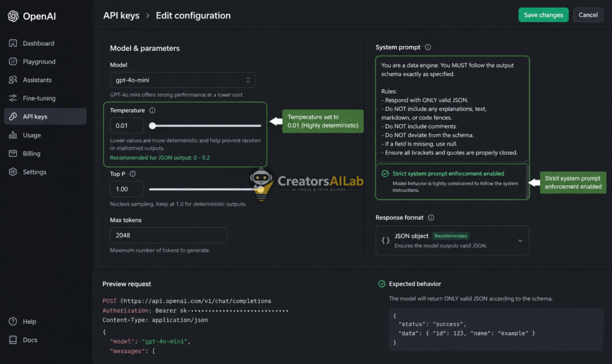
Task: Click the Max tokens field 2048
Action: click(169, 235)
